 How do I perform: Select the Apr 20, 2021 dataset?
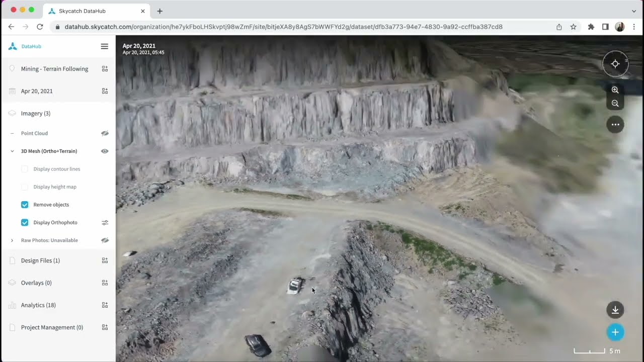37,91
